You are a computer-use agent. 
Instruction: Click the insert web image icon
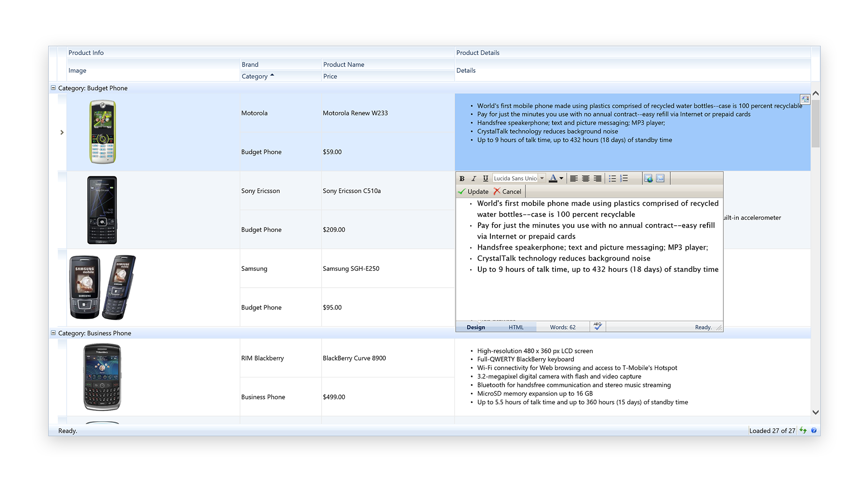[649, 178]
